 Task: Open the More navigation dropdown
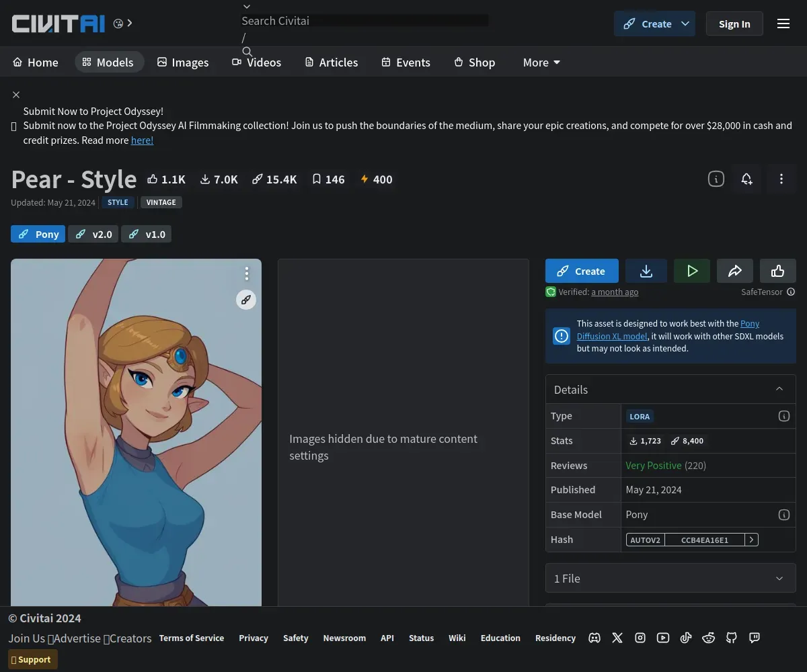(541, 62)
